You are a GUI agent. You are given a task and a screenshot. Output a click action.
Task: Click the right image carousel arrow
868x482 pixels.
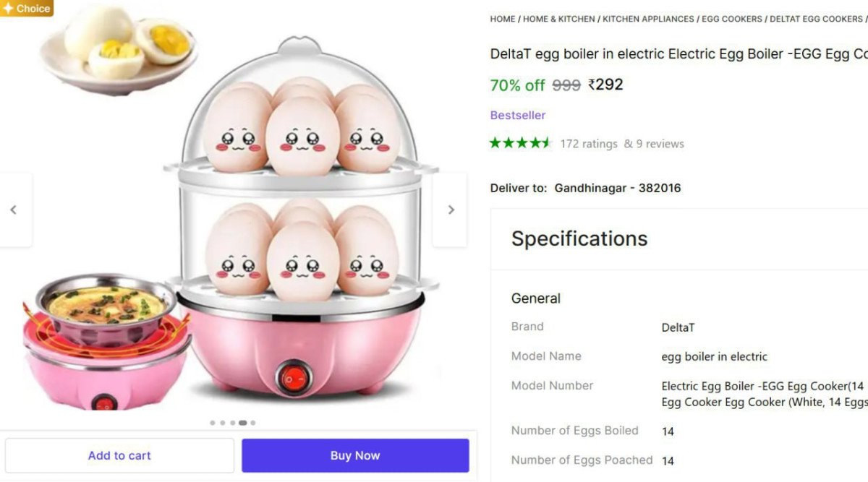[x=451, y=210]
